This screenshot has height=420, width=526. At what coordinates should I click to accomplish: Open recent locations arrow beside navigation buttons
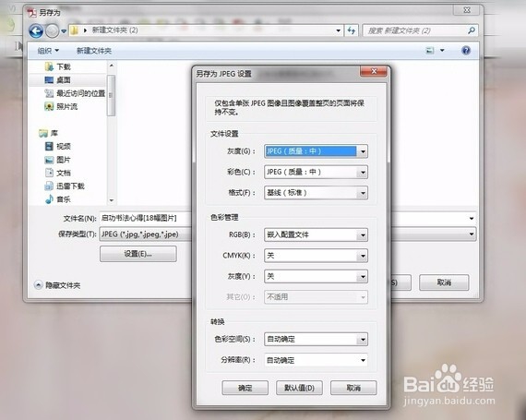pos(64,31)
